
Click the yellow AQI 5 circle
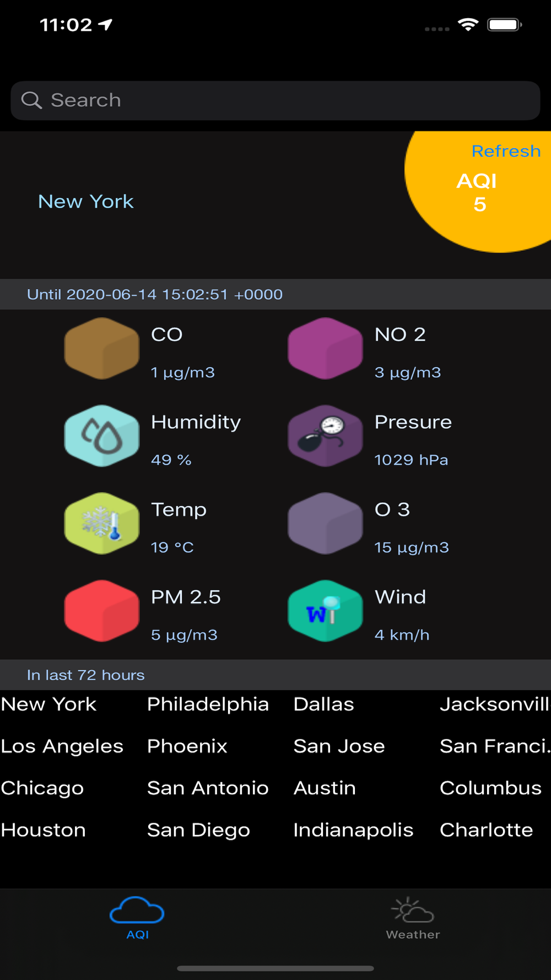click(479, 193)
